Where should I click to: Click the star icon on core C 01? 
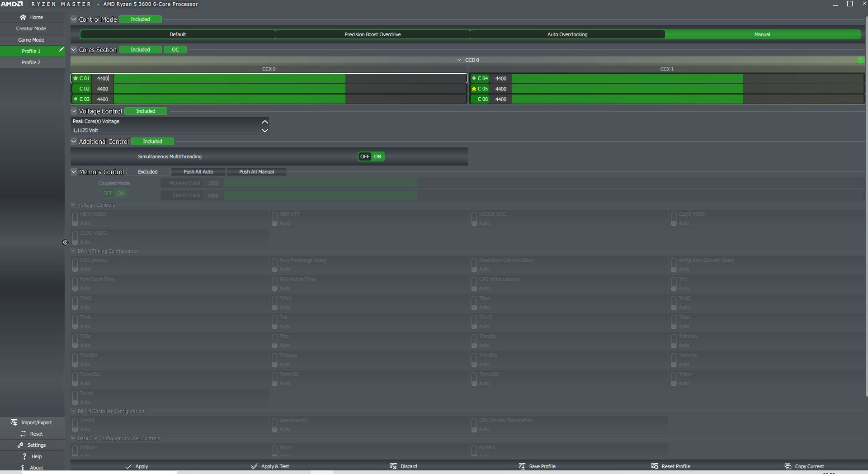pos(75,78)
